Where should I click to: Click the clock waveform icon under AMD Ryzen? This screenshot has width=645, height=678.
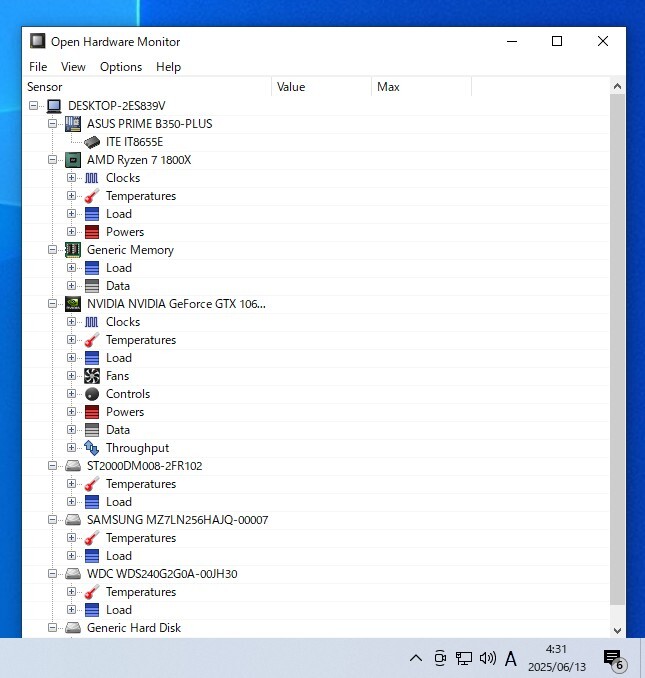pos(91,178)
